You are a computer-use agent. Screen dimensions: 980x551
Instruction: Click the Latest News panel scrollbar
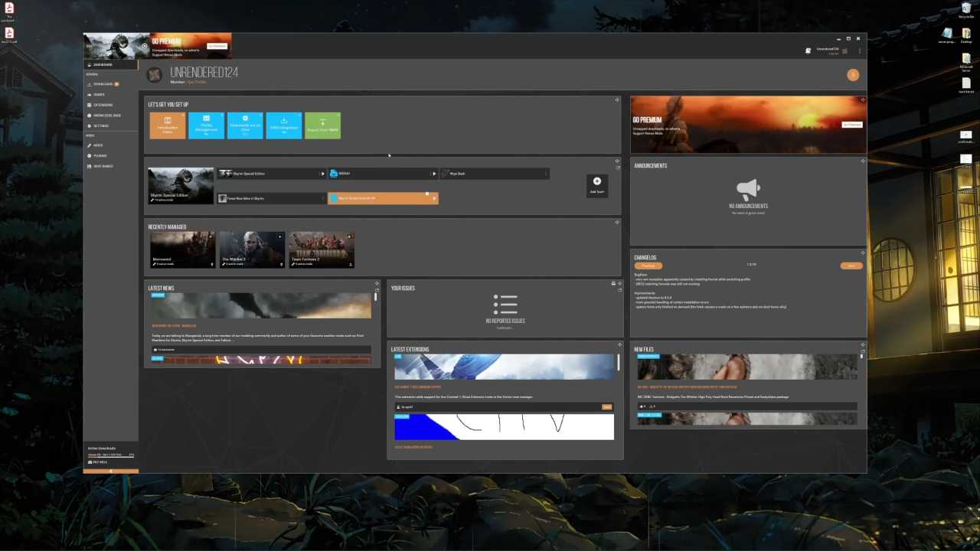coord(375,297)
